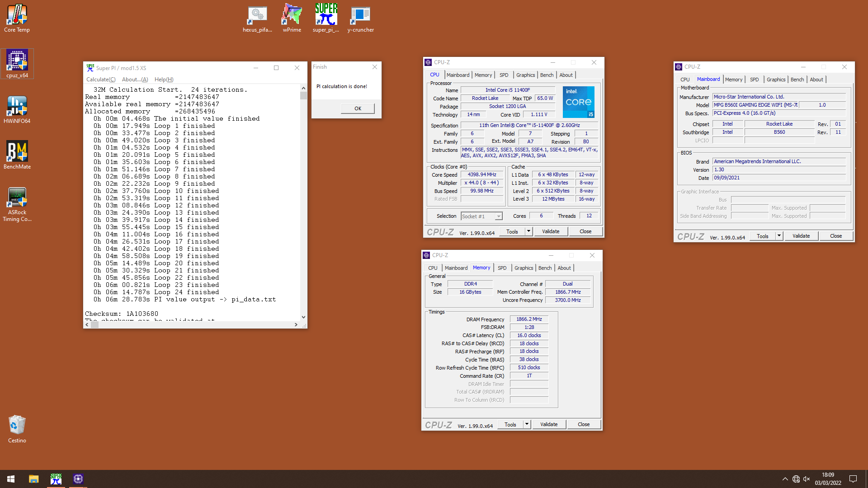Launch the hexus_pifast desktop shortcut
Image resolution: width=868 pixels, height=488 pixels.
click(x=257, y=19)
